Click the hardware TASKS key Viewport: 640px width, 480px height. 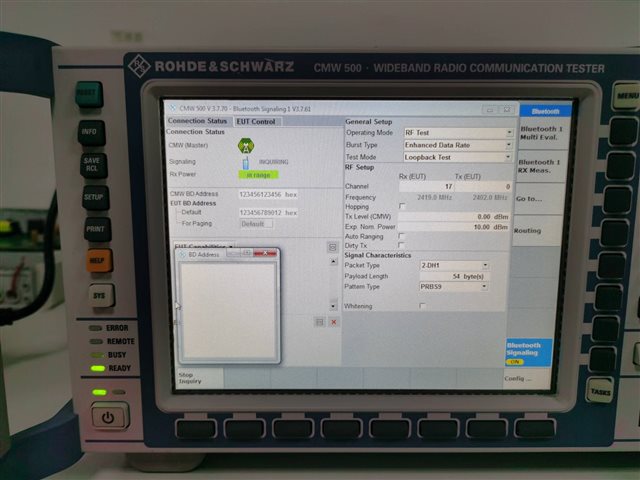[600, 391]
